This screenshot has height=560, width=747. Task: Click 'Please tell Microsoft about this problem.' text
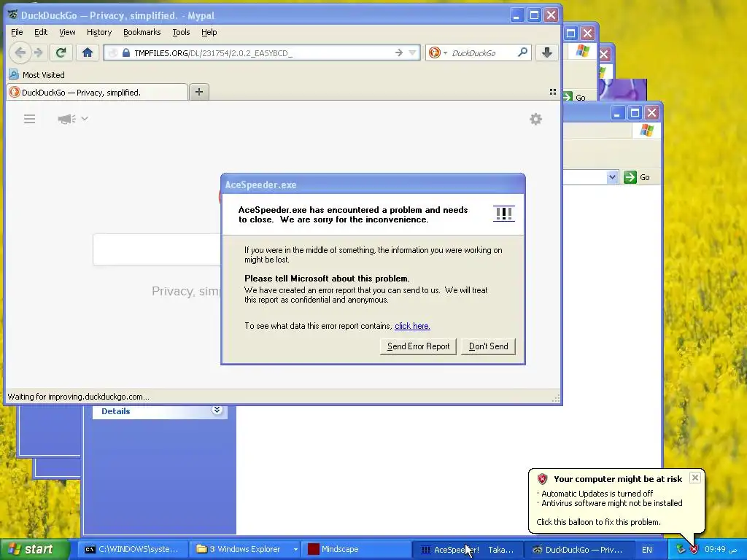pyautogui.click(x=327, y=279)
